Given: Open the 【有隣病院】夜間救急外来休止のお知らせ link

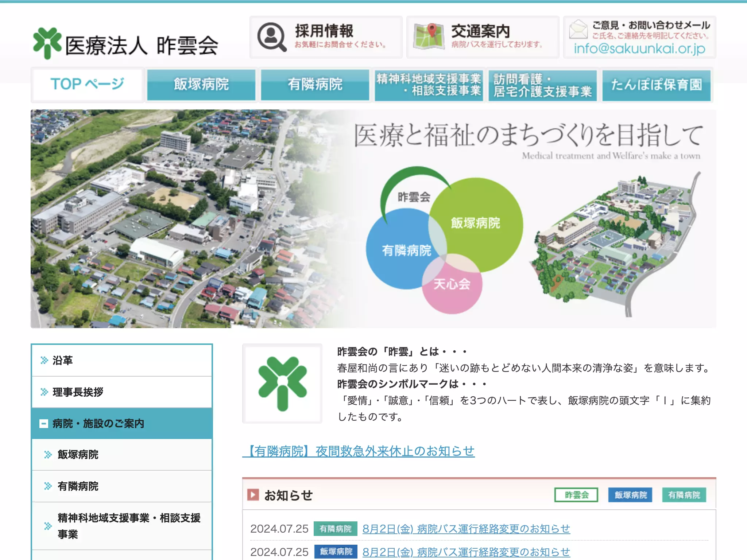Looking at the screenshot, I should click(359, 451).
